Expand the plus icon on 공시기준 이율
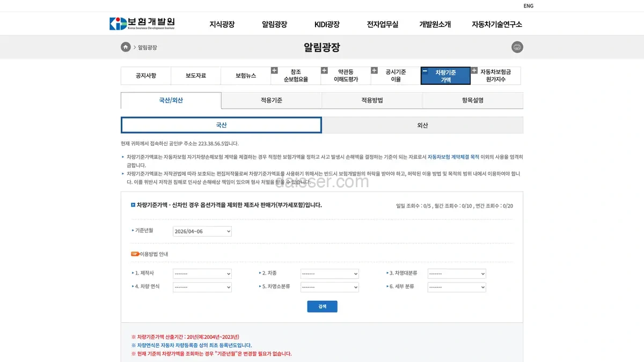The width and height of the screenshot is (644, 362). [374, 70]
